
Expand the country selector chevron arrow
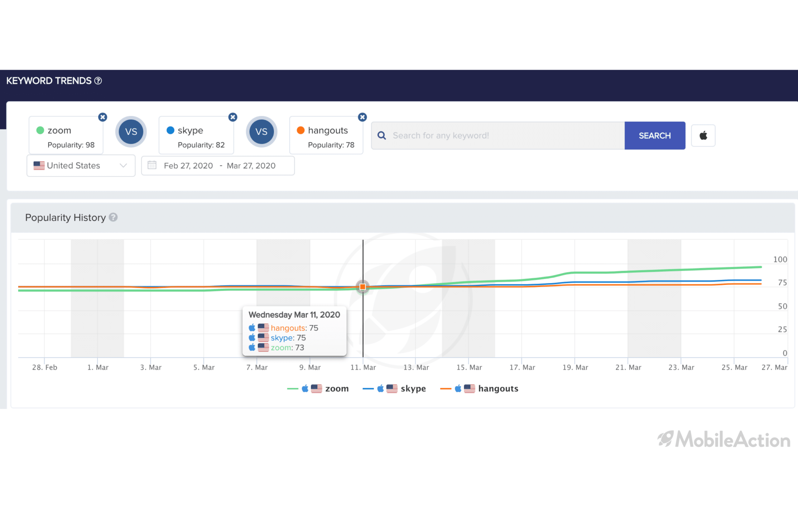123,165
